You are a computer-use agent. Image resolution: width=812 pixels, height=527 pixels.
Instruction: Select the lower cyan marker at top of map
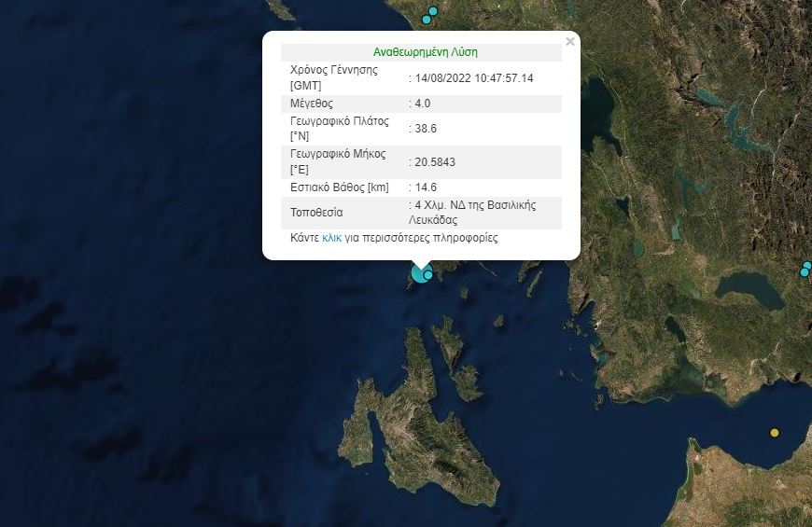(427, 20)
